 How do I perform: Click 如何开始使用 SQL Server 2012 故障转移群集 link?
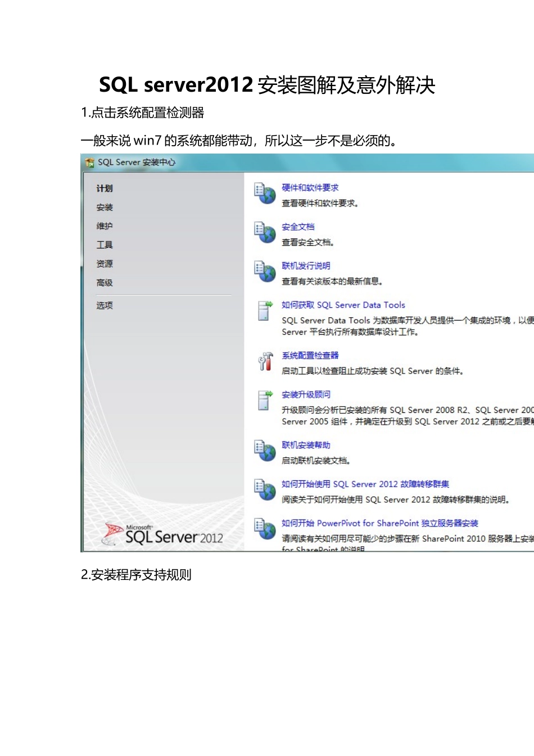365,484
